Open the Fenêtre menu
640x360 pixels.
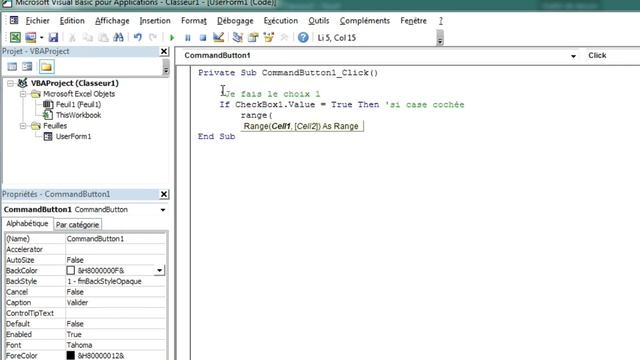[413, 20]
